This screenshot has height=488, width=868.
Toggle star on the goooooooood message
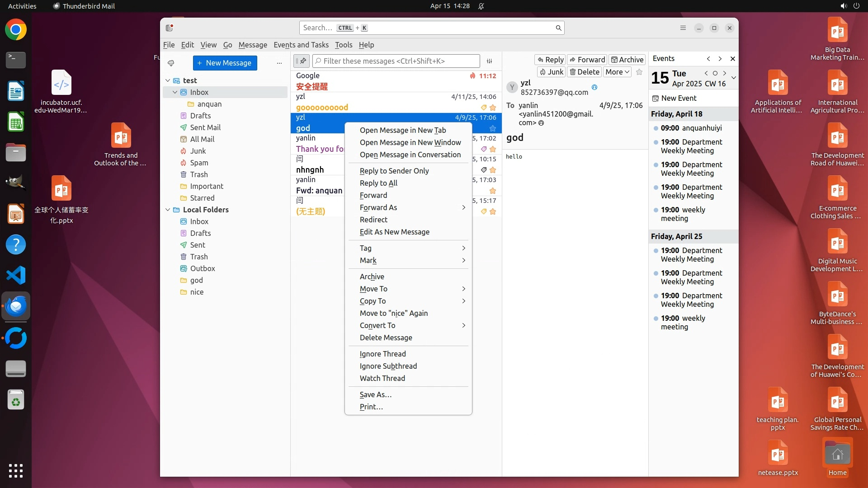493,108
